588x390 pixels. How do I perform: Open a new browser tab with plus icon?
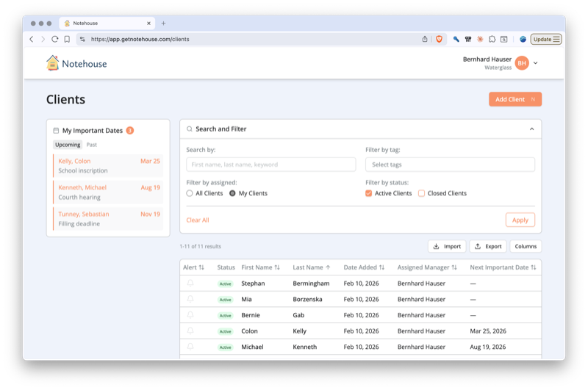tap(163, 24)
